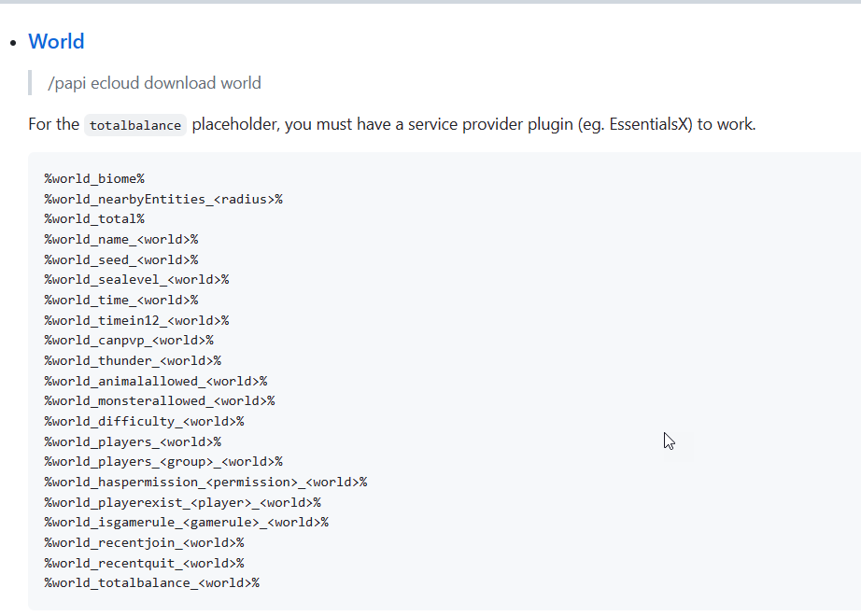Image resolution: width=861 pixels, height=616 pixels.
Task: Click the %world_total% placeholder text
Action: 93,218
